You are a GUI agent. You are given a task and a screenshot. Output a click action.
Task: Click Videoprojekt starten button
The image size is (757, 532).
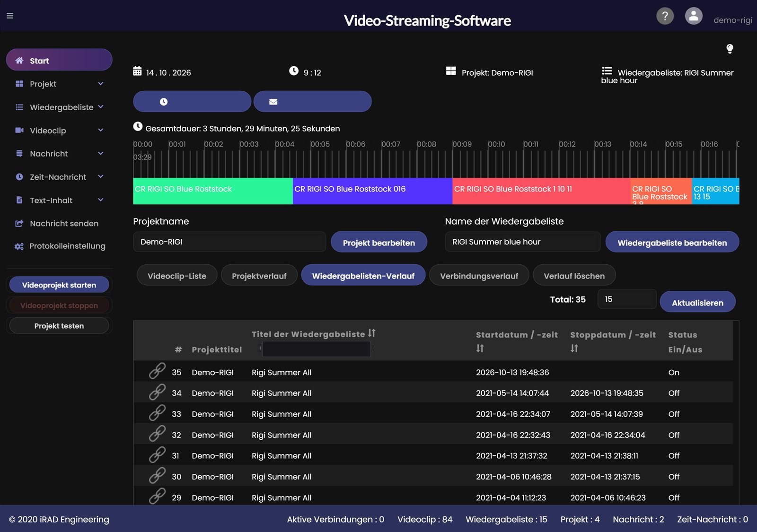59,285
